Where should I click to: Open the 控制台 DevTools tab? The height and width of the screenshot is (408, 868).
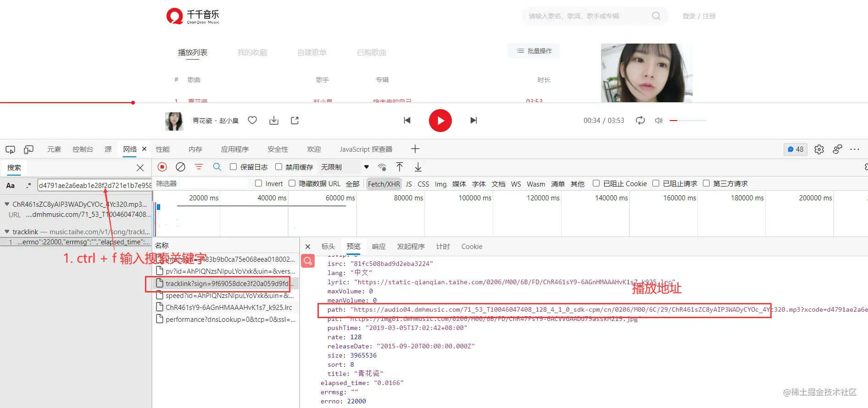pyautogui.click(x=83, y=149)
